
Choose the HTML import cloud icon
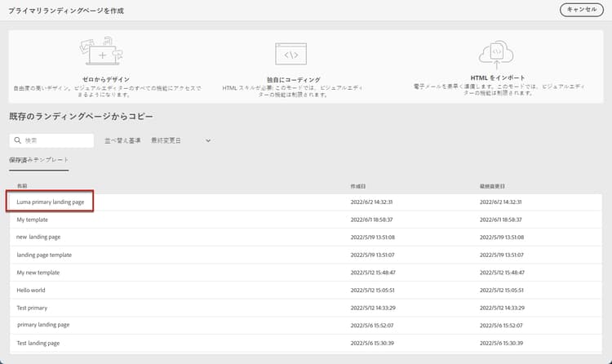point(496,55)
